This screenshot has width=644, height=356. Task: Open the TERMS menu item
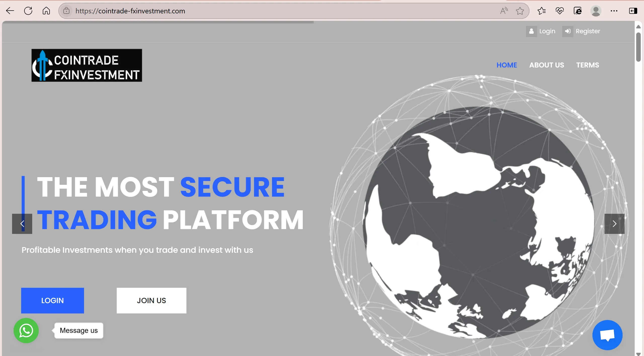tap(588, 65)
